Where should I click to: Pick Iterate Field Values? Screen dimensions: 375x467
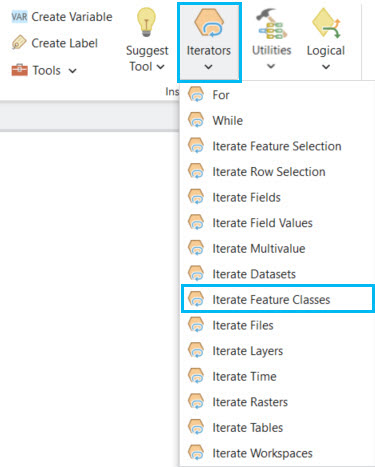pyautogui.click(x=277, y=223)
